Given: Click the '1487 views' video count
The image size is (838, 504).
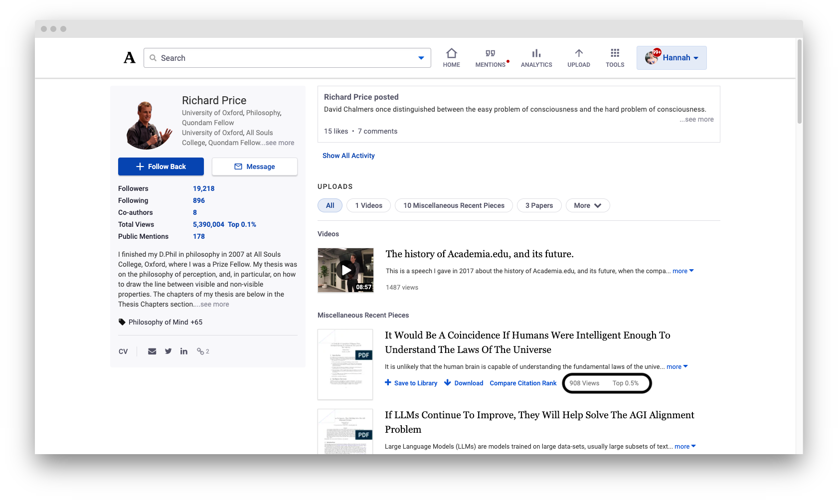Looking at the screenshot, I should point(402,288).
